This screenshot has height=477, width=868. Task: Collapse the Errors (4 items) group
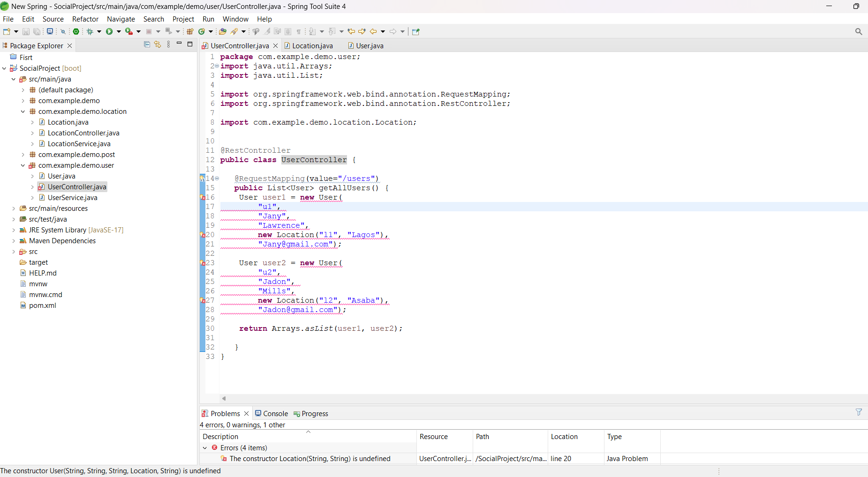(205, 448)
